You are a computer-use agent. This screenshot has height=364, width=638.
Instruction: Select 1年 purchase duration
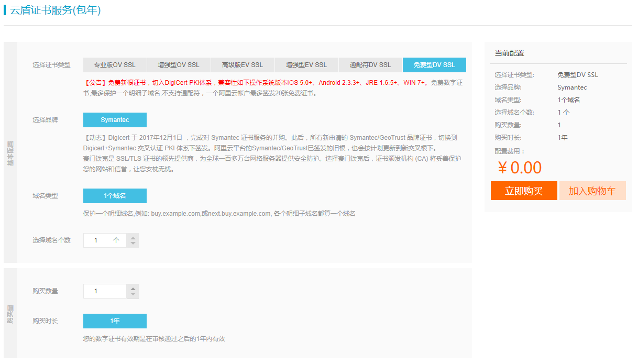coord(115,321)
